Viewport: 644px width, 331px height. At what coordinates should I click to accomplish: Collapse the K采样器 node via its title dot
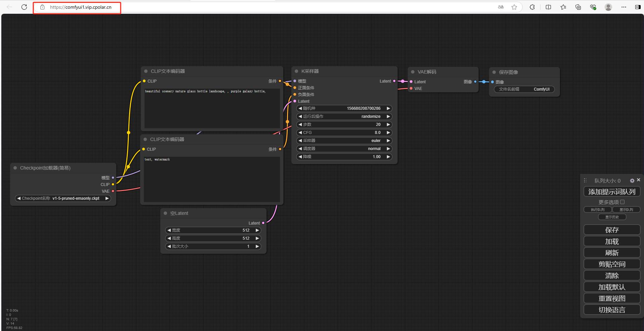click(x=296, y=71)
